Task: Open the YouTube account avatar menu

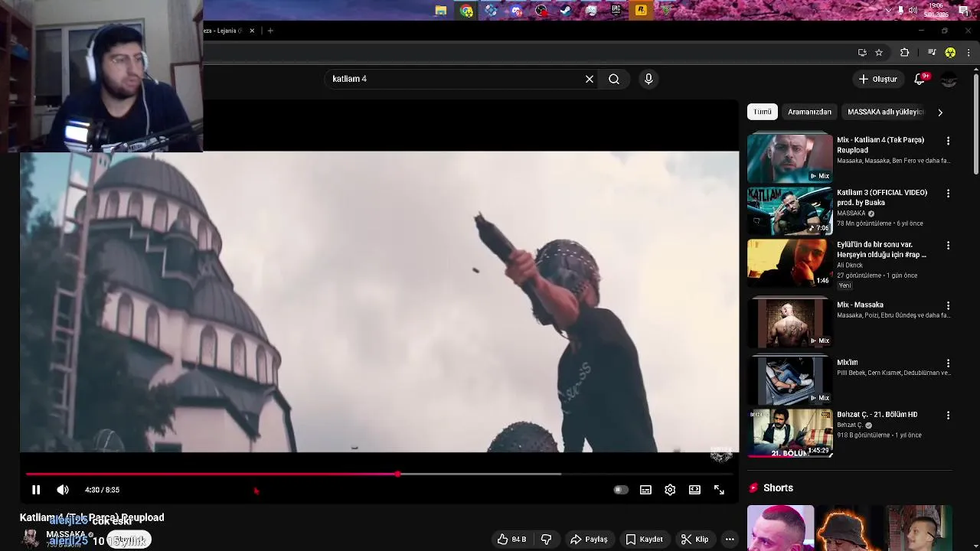Action: tap(949, 80)
